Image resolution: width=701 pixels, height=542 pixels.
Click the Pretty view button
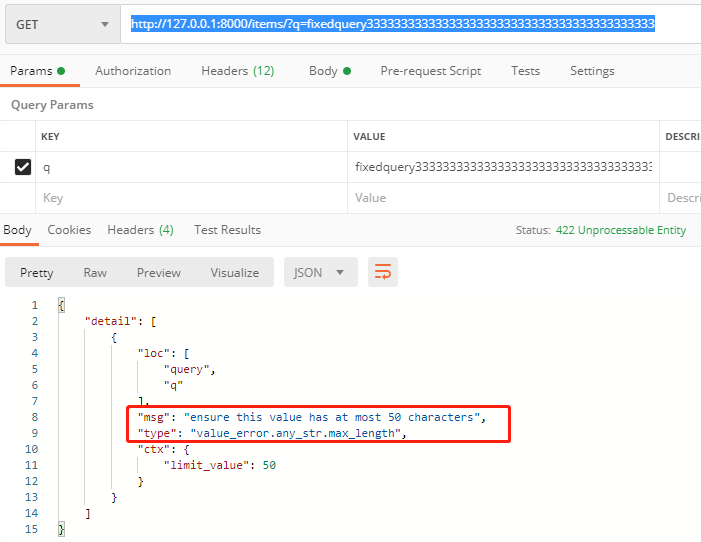pyautogui.click(x=37, y=272)
